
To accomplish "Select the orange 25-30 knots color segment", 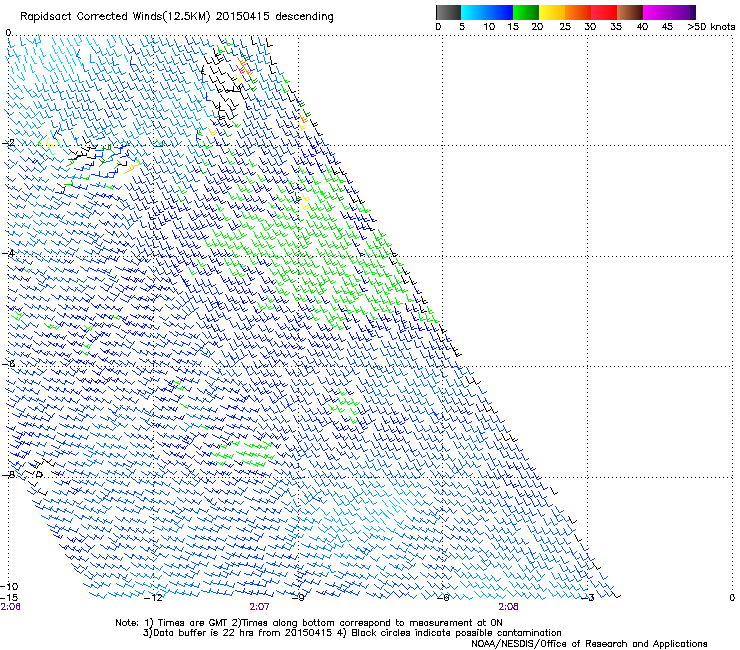I will pyautogui.click(x=578, y=12).
